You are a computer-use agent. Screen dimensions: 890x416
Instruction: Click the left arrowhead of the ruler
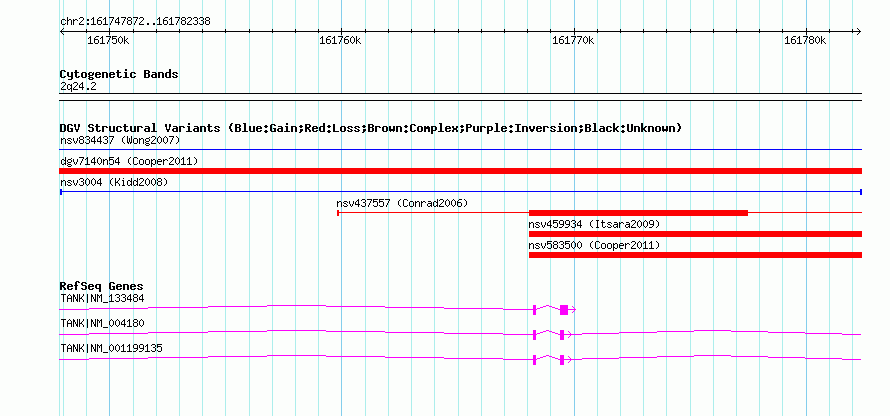coord(62,31)
